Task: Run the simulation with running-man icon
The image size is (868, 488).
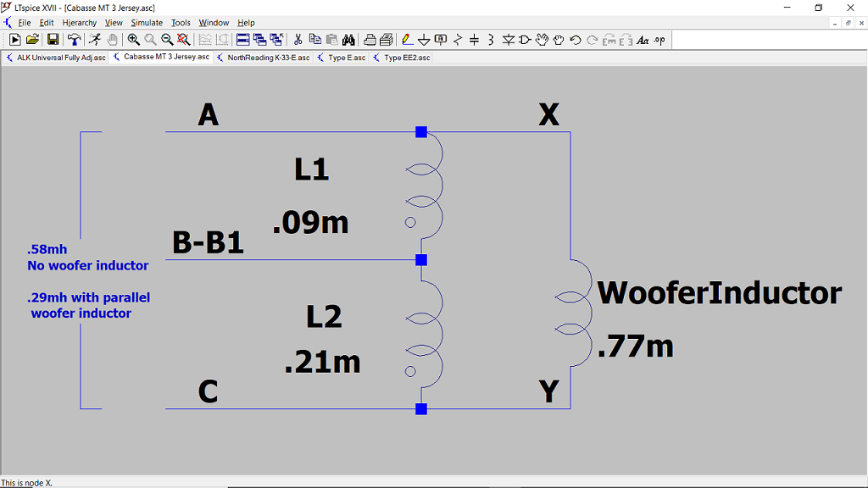Action: click(x=95, y=39)
